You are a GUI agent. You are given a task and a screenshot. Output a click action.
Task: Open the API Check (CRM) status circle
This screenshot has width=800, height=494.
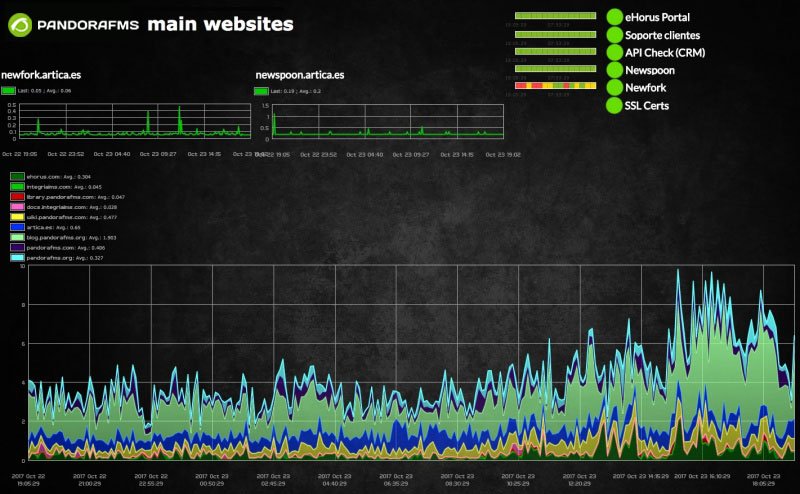point(614,53)
